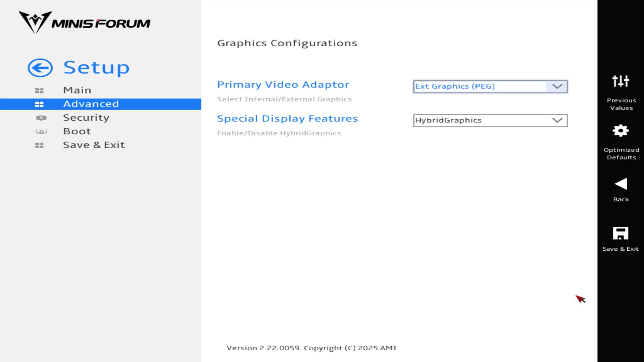Go to the Security menu section
This screenshot has height=362, width=644.
click(86, 118)
